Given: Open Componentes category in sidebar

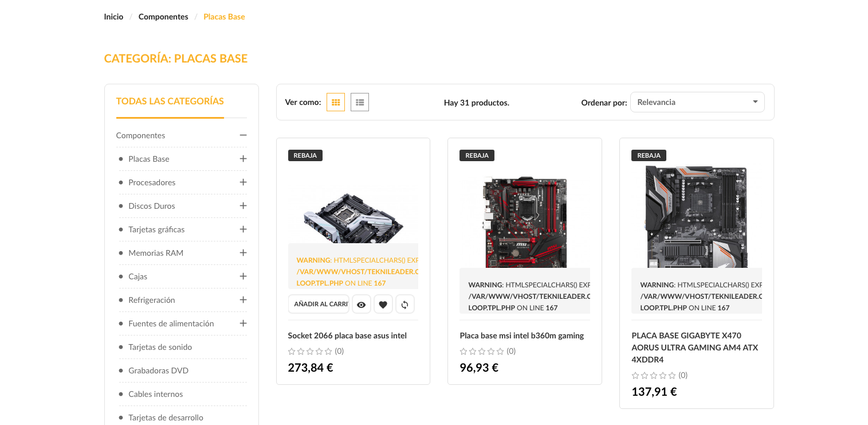Looking at the screenshot, I should point(140,135).
